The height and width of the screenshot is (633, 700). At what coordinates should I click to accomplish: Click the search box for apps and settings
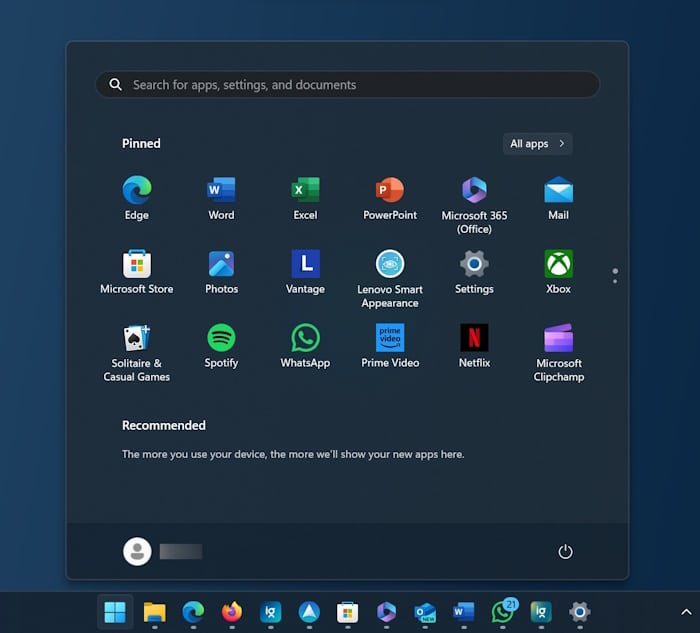(348, 85)
